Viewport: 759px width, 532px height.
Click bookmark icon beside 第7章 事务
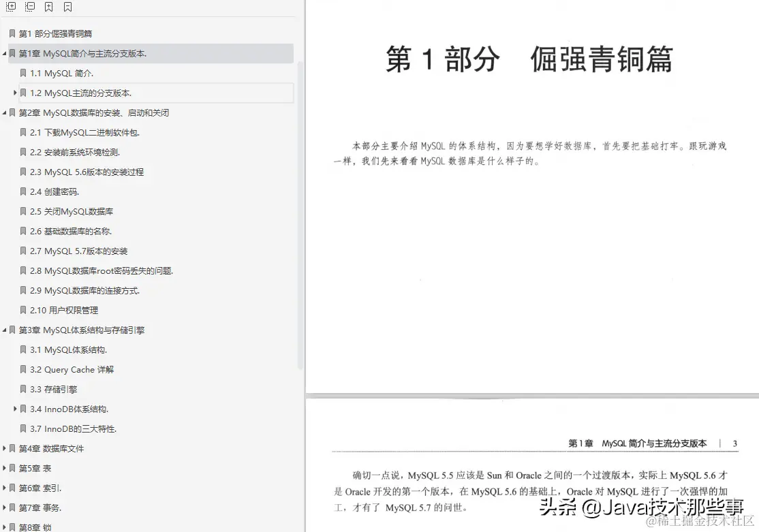(12, 507)
